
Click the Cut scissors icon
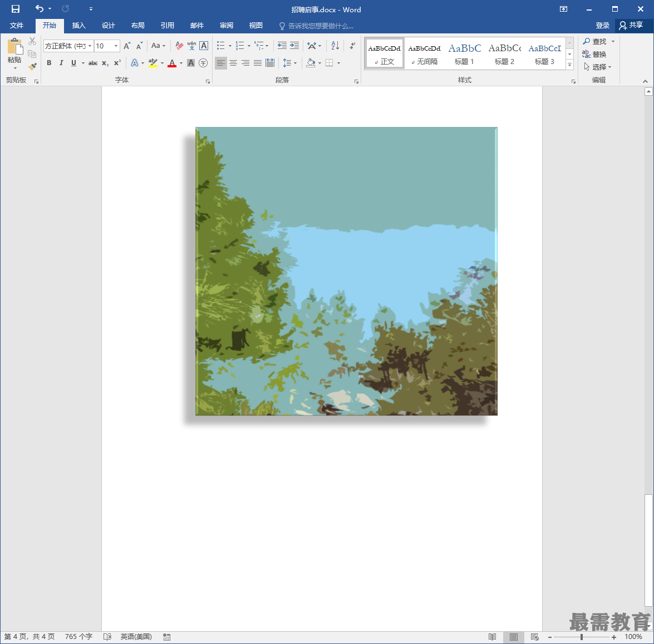point(32,41)
